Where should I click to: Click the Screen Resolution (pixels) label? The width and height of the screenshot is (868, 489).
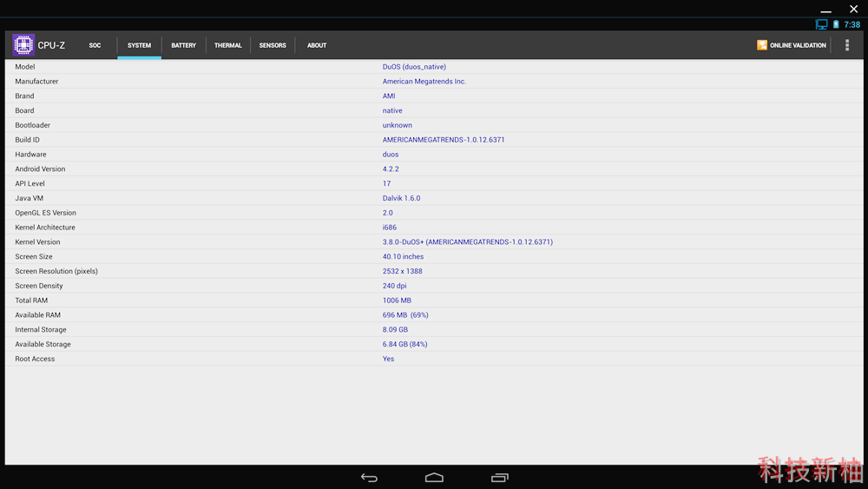[x=56, y=271]
